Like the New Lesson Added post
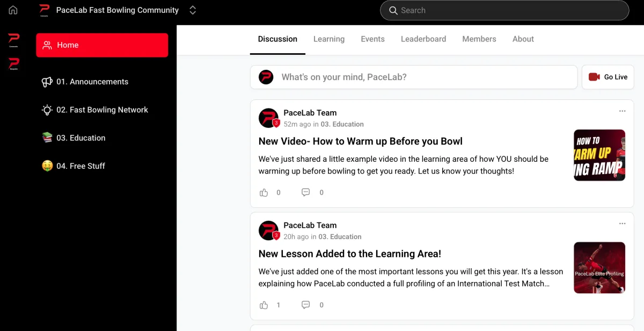 (x=264, y=305)
